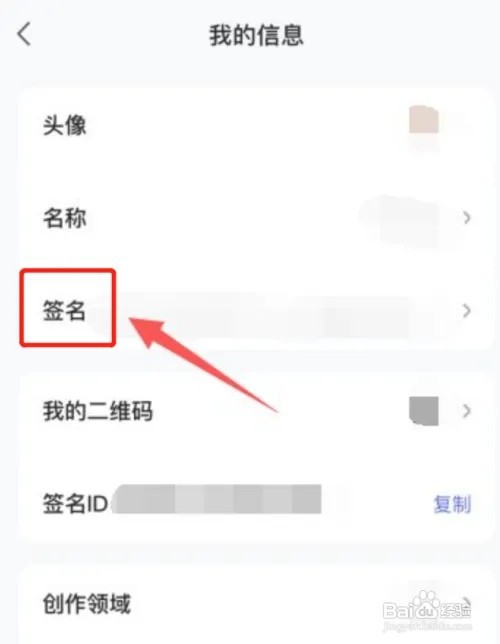500x644 pixels.
Task: Tap the QR code thumbnail icon
Action: pos(424,411)
